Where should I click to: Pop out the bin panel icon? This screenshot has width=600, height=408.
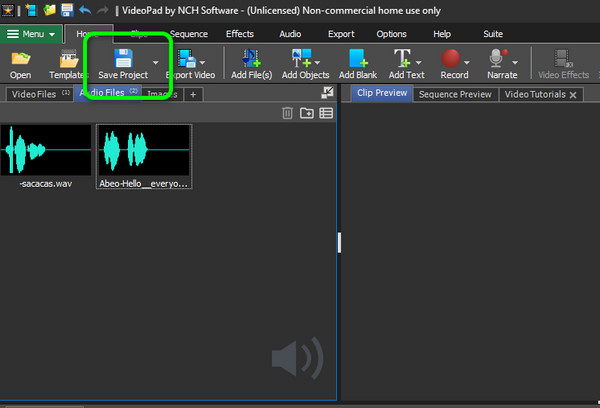pos(327,92)
